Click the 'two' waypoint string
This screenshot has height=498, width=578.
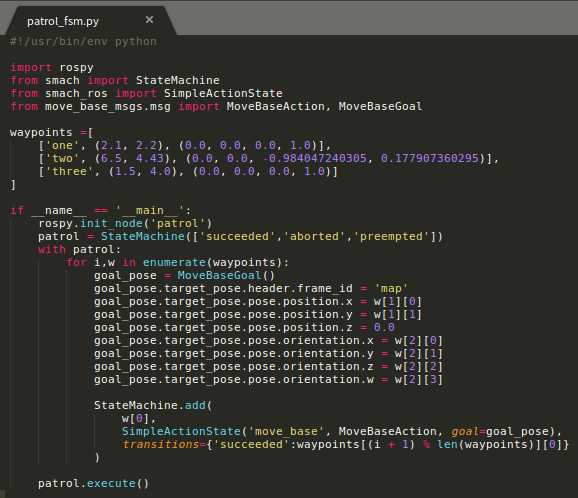[62, 159]
